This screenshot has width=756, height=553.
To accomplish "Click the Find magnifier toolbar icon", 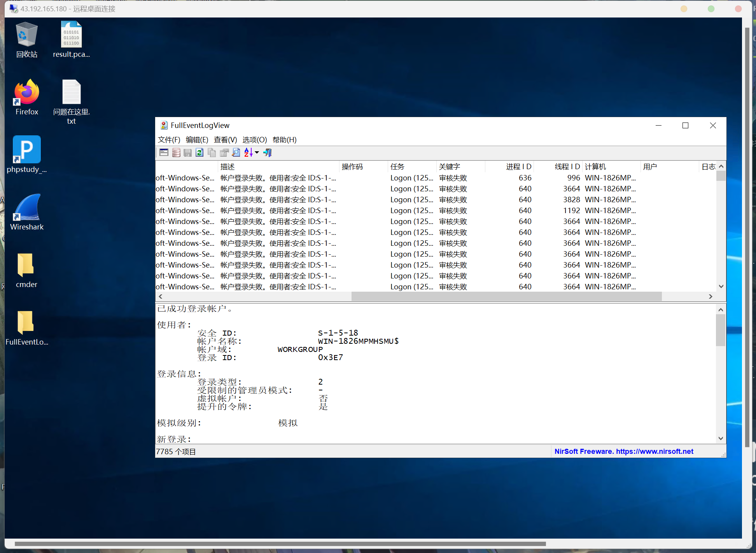I will pos(236,153).
